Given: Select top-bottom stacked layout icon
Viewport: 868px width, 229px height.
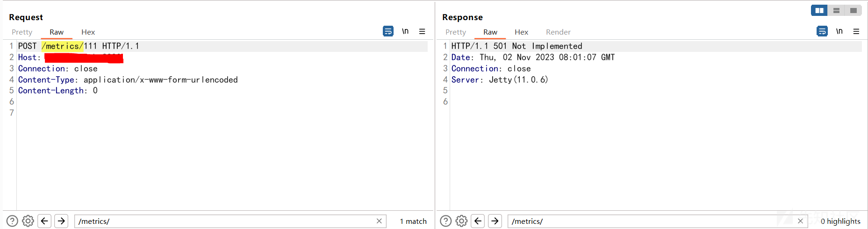Looking at the screenshot, I should point(836,10).
